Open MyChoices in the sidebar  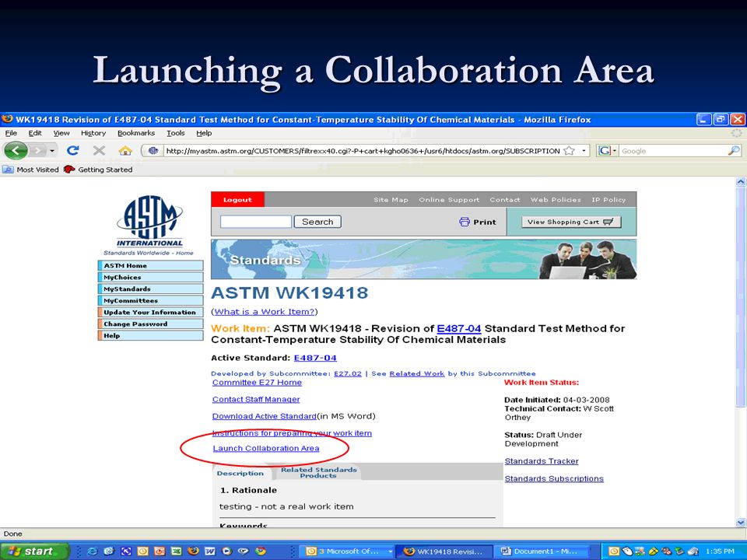point(150,277)
